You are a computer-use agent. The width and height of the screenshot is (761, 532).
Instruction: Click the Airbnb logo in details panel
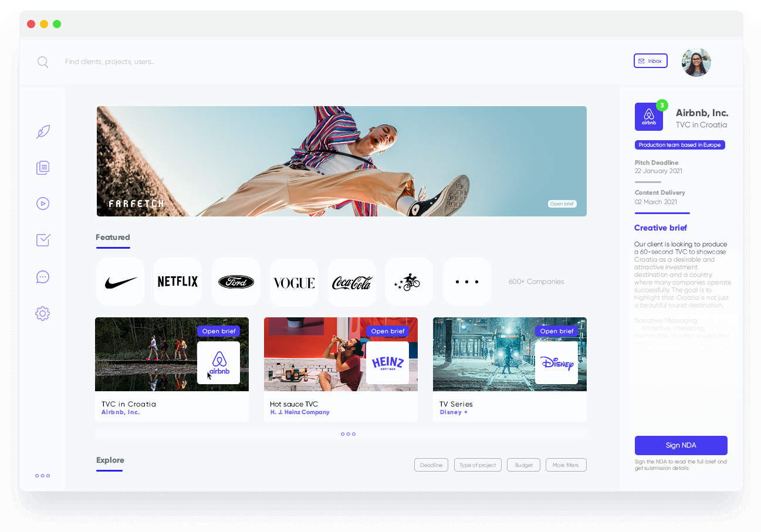tap(649, 117)
